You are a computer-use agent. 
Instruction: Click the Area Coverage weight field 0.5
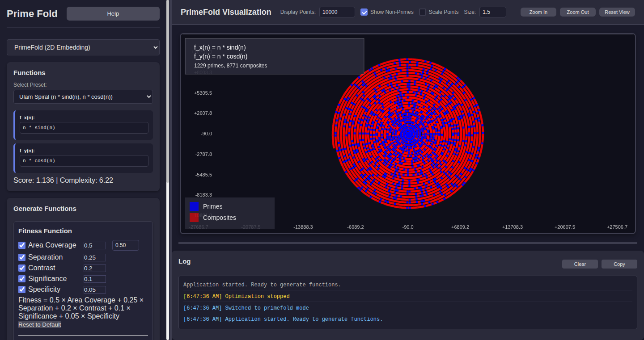[95, 245]
